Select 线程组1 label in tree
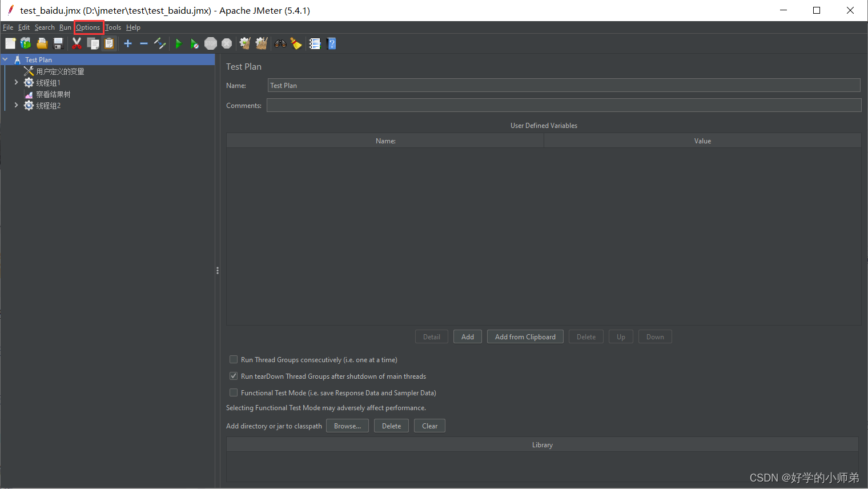 point(48,82)
